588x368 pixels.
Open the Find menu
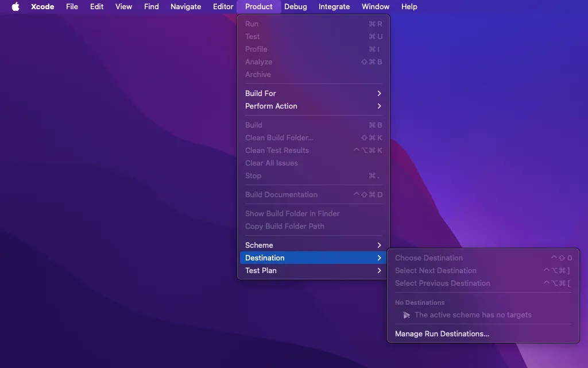(x=152, y=6)
